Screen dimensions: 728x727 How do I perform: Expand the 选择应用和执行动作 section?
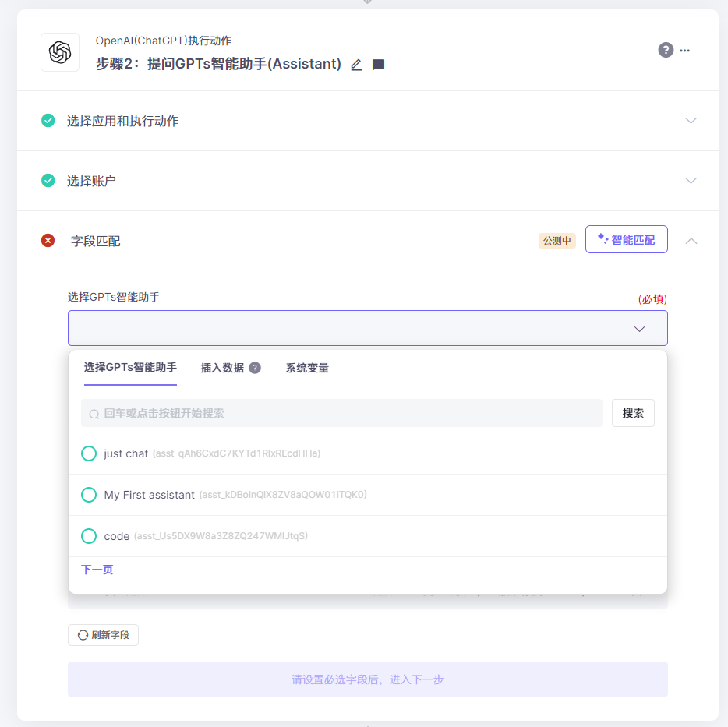click(x=691, y=121)
